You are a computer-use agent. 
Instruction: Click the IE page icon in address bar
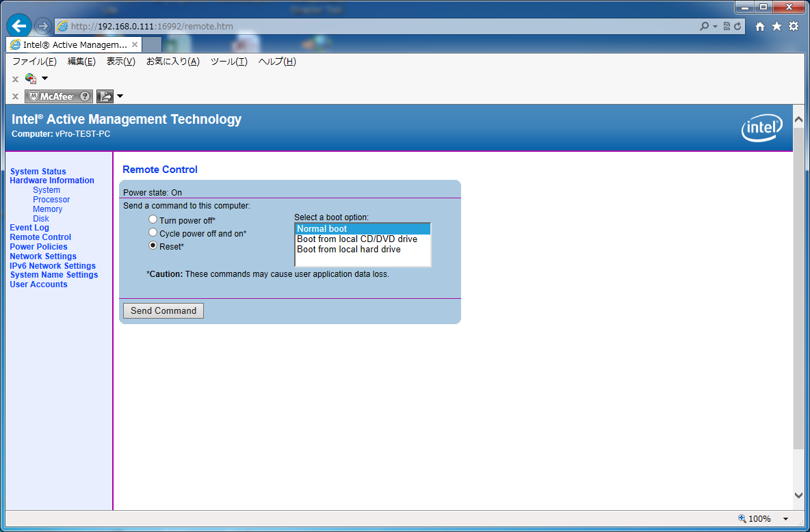click(62, 27)
